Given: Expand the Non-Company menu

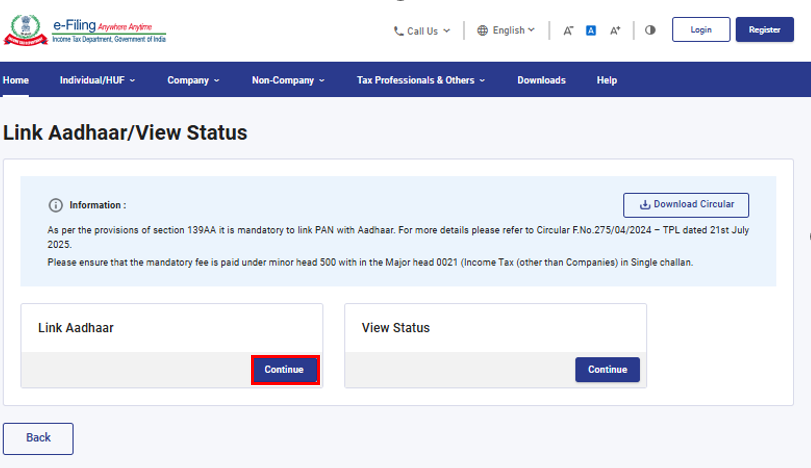Looking at the screenshot, I should (x=288, y=80).
